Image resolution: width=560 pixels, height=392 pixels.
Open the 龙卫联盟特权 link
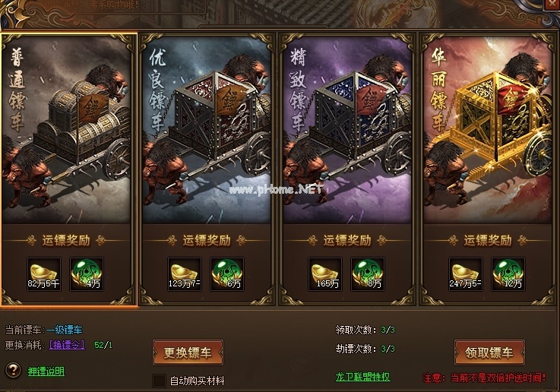[x=362, y=377]
